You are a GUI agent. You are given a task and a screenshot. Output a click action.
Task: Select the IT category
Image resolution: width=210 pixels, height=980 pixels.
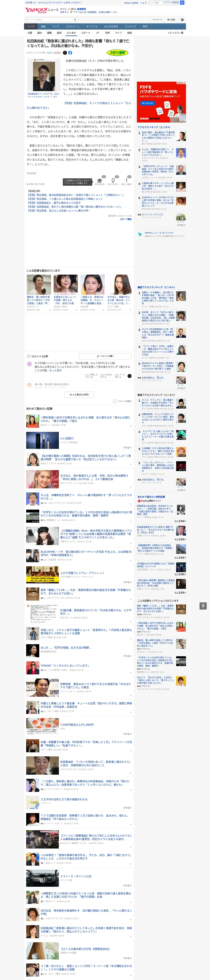click(98, 33)
